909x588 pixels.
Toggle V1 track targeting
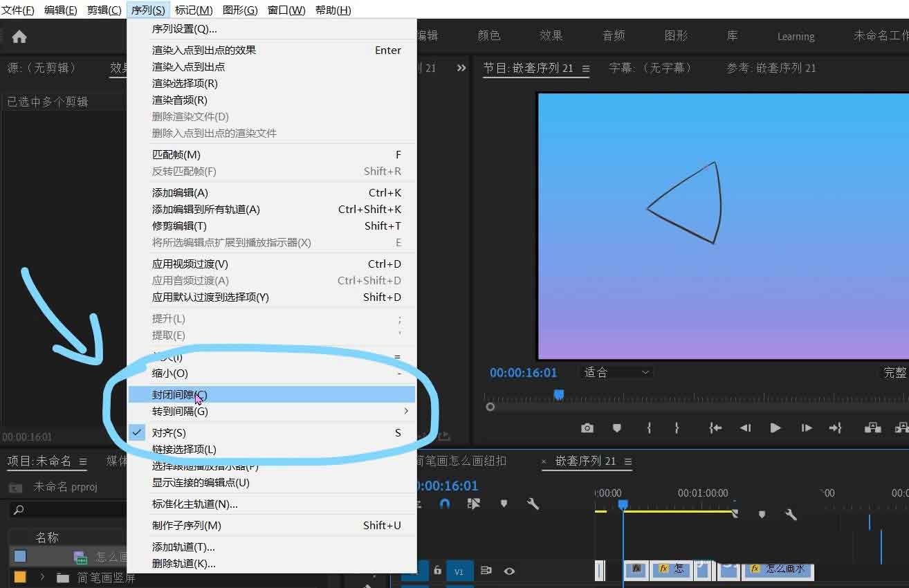pos(459,571)
